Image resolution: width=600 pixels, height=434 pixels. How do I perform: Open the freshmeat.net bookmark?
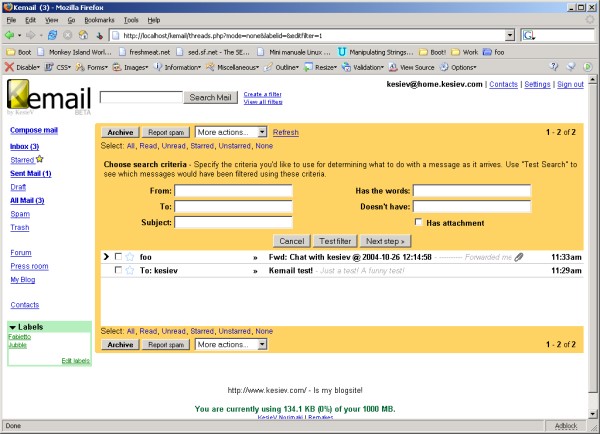click(x=145, y=52)
